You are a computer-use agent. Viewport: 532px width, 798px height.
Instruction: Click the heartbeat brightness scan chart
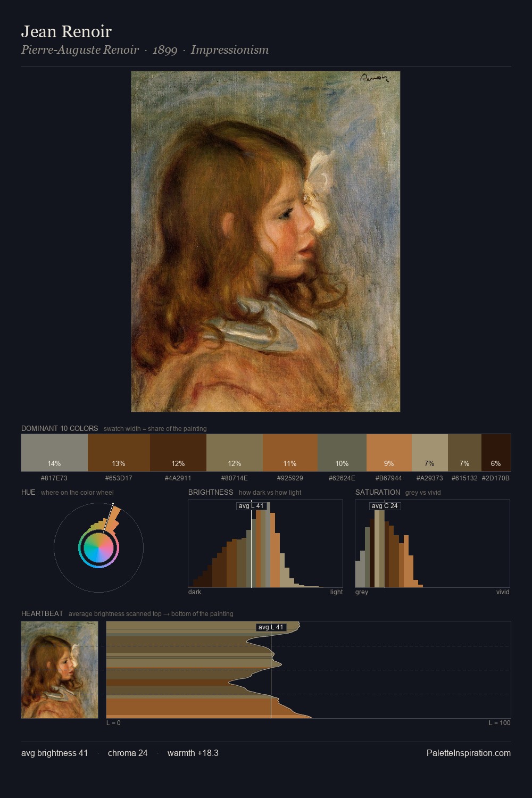click(309, 670)
